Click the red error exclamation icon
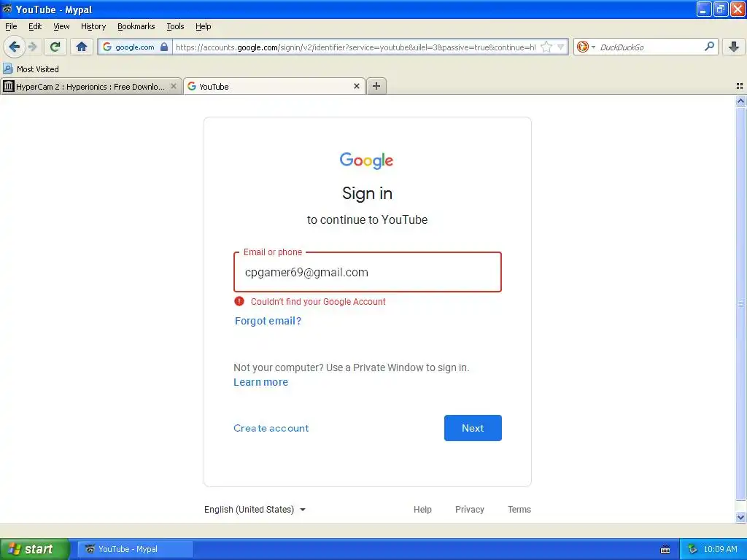Viewport: 747px width, 560px height. (239, 301)
